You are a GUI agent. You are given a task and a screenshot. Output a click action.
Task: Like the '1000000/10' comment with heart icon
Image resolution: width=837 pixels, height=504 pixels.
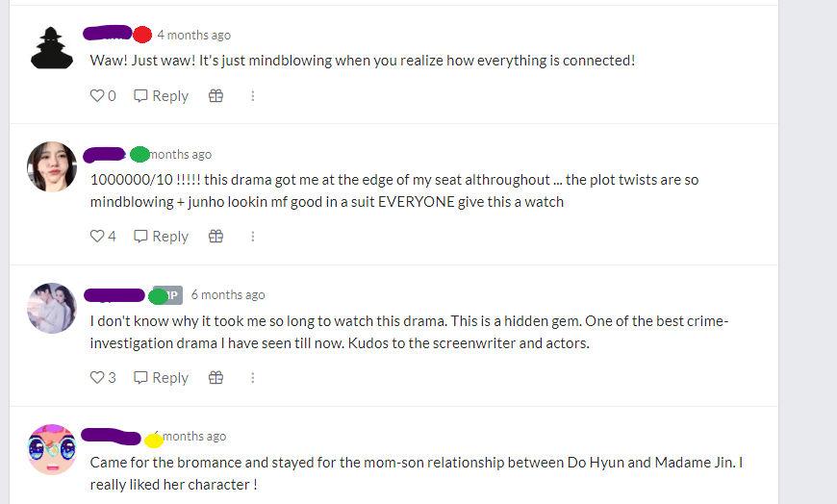point(96,236)
